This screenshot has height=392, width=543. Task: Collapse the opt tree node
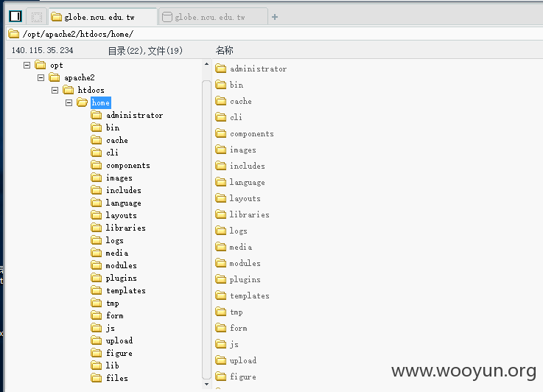27,65
